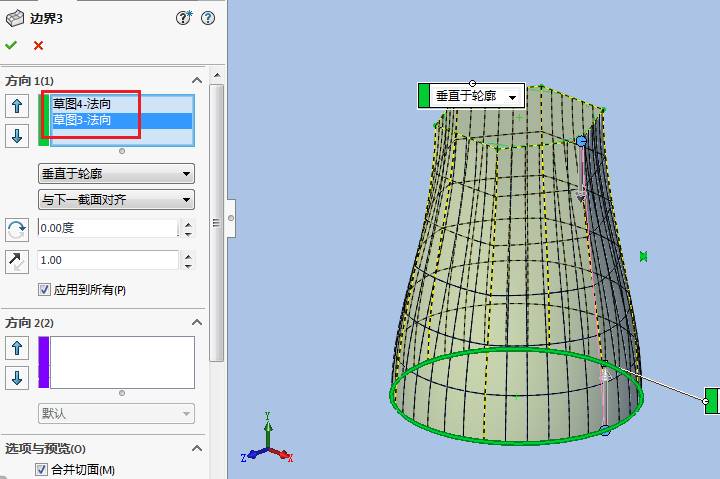Click the green color swatch of direction 1
The image size is (720, 479).
[44, 120]
